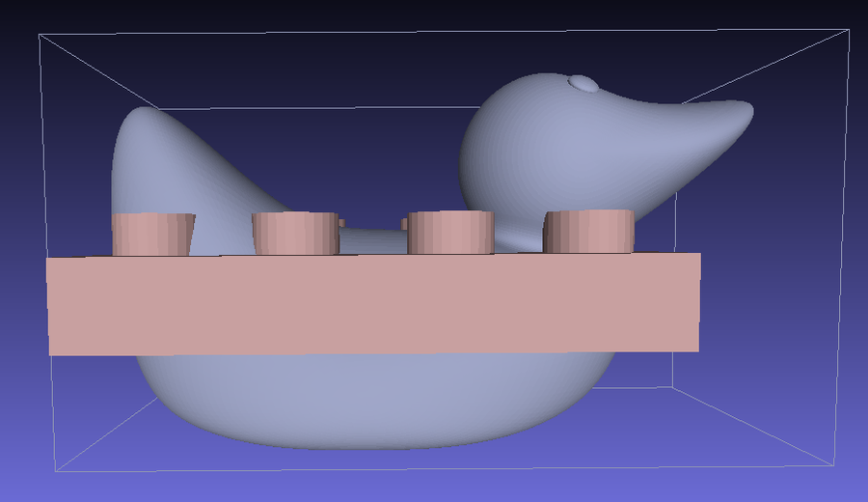Viewport: 868px width, 502px height.
Task: Click the pink brick's left end
Action: click(x=58, y=306)
